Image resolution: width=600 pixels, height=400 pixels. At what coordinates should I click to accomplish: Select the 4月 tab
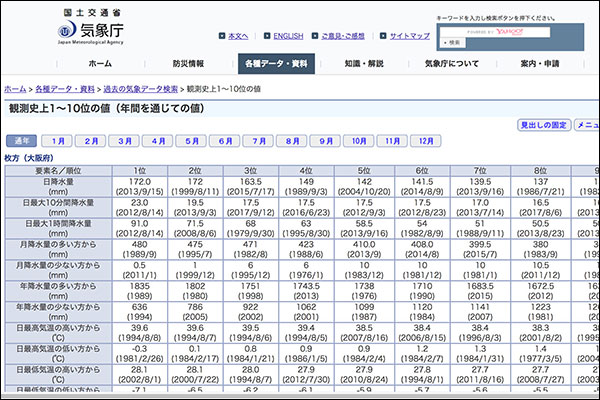[x=157, y=141]
